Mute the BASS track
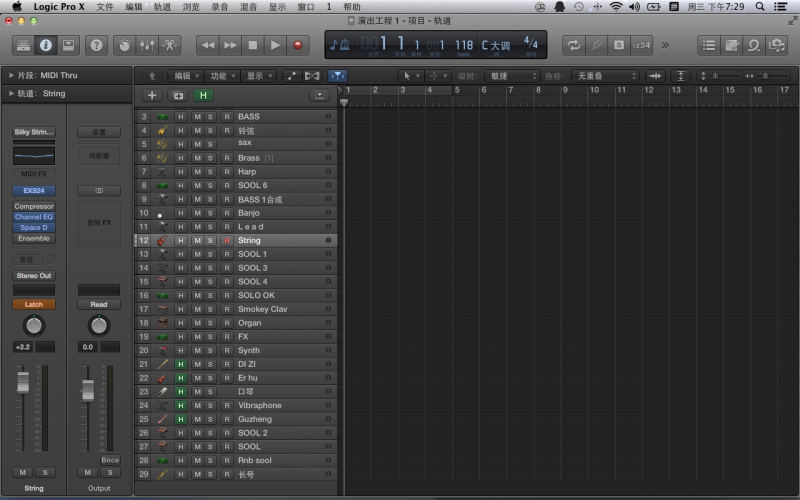800x500 pixels. (197, 117)
